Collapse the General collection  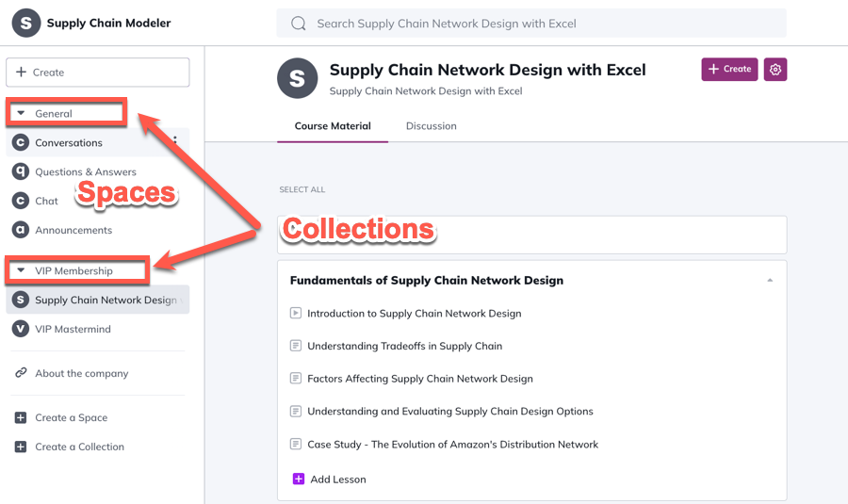pos(21,113)
